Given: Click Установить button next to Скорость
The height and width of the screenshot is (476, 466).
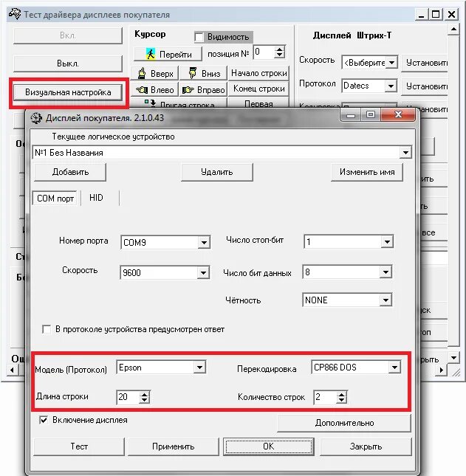Looking at the screenshot, I should [x=425, y=63].
